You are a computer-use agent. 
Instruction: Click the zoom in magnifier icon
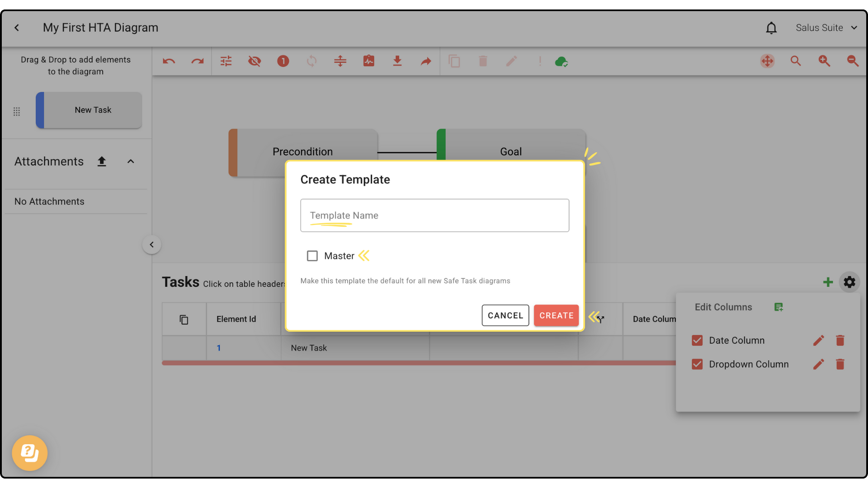click(x=824, y=61)
